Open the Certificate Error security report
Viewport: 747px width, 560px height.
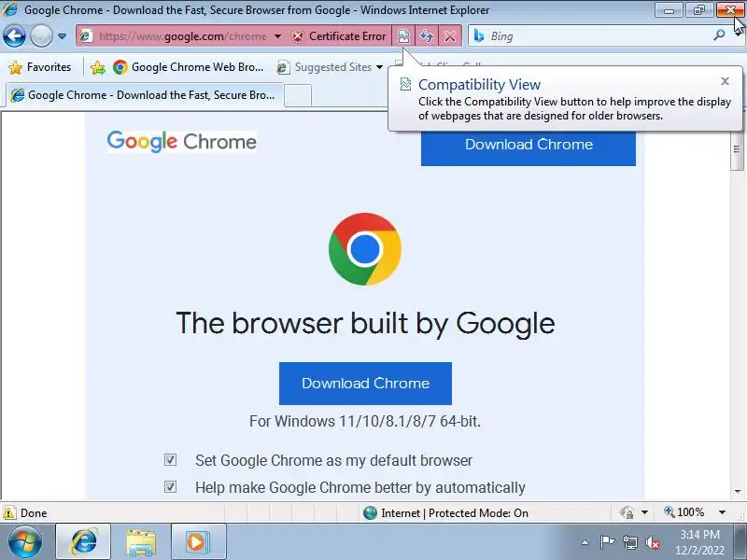[x=339, y=36]
